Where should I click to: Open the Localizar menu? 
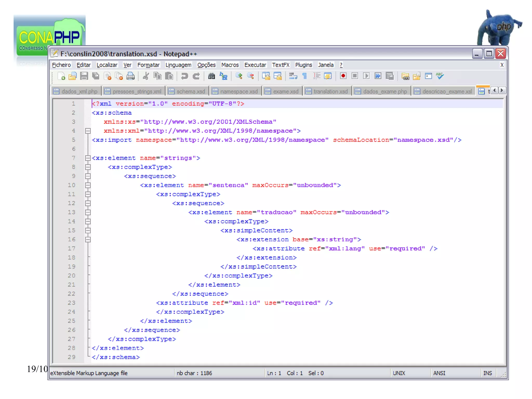[x=107, y=65]
